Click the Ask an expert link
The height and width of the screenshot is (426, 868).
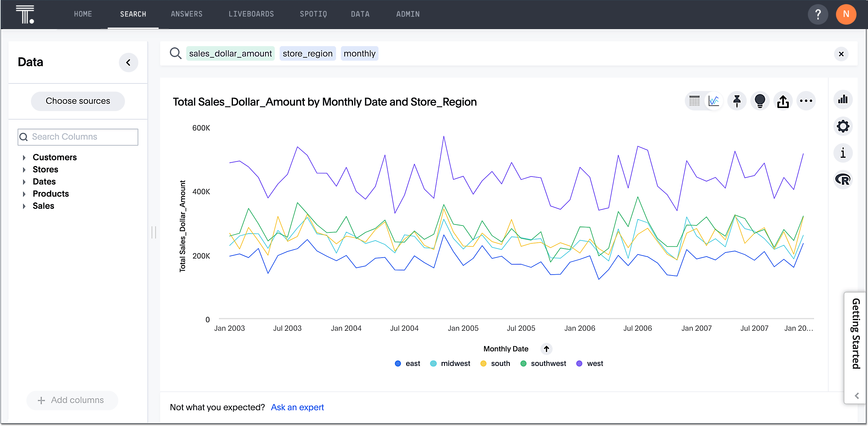click(297, 407)
